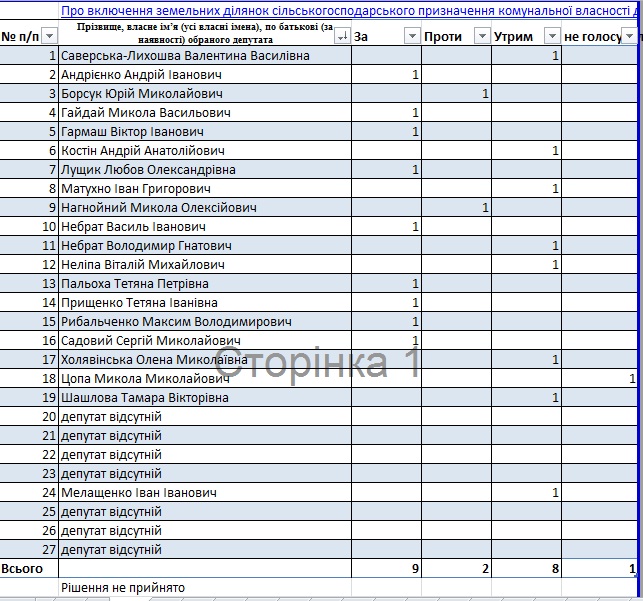Select the Утрим total value 8
Screen dimensions: 643x601
[x=527, y=569]
